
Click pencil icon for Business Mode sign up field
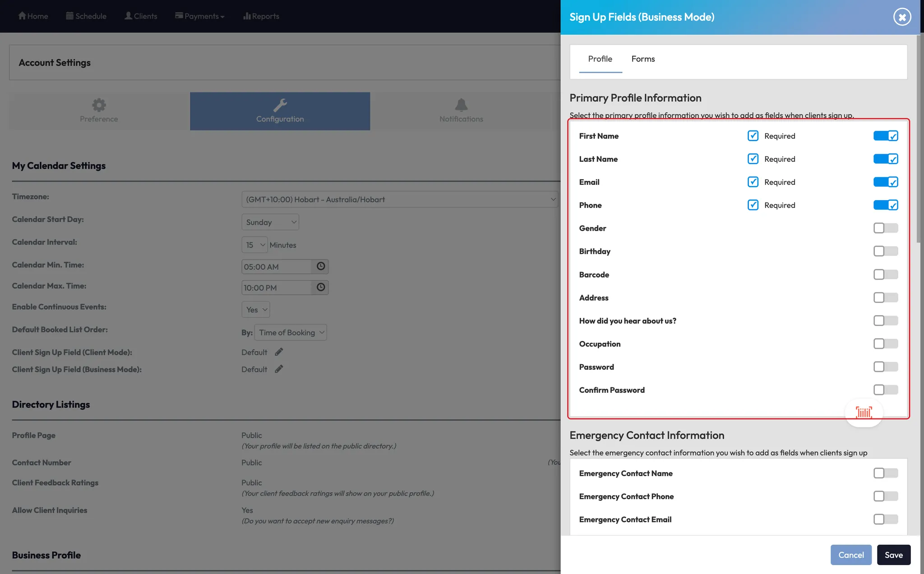click(x=279, y=369)
